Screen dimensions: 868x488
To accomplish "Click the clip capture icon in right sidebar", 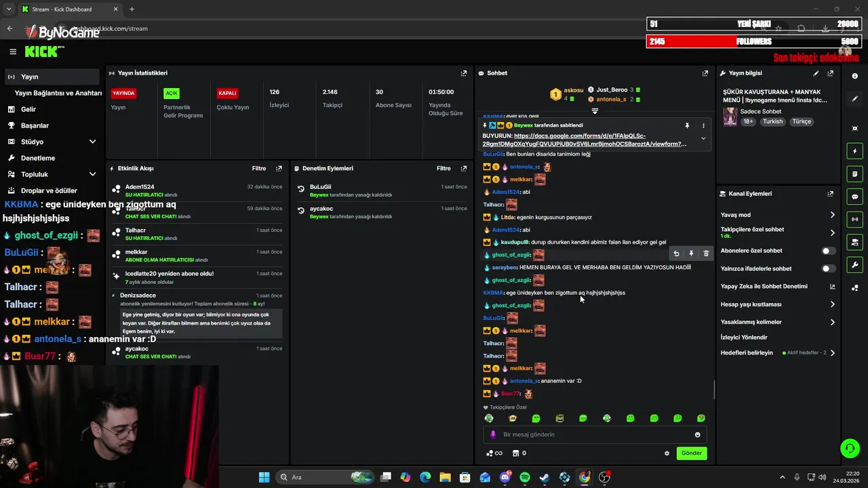I will pyautogui.click(x=855, y=128).
